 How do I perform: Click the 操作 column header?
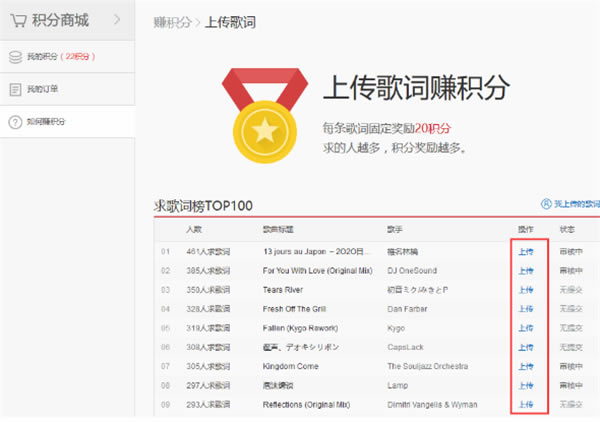click(526, 229)
